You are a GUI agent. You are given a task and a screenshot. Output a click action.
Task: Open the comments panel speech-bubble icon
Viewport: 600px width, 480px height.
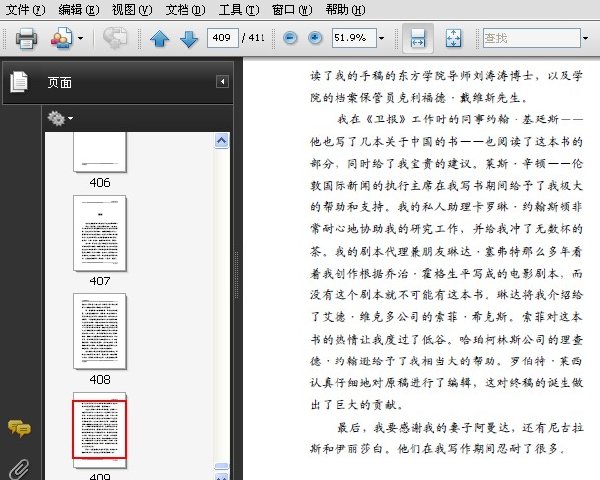pyautogui.click(x=19, y=428)
